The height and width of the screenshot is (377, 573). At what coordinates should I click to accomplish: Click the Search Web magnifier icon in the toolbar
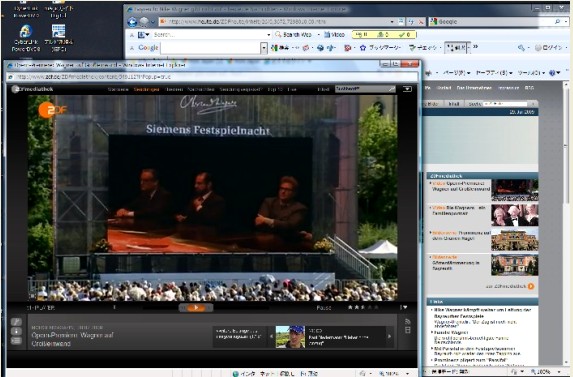278,35
